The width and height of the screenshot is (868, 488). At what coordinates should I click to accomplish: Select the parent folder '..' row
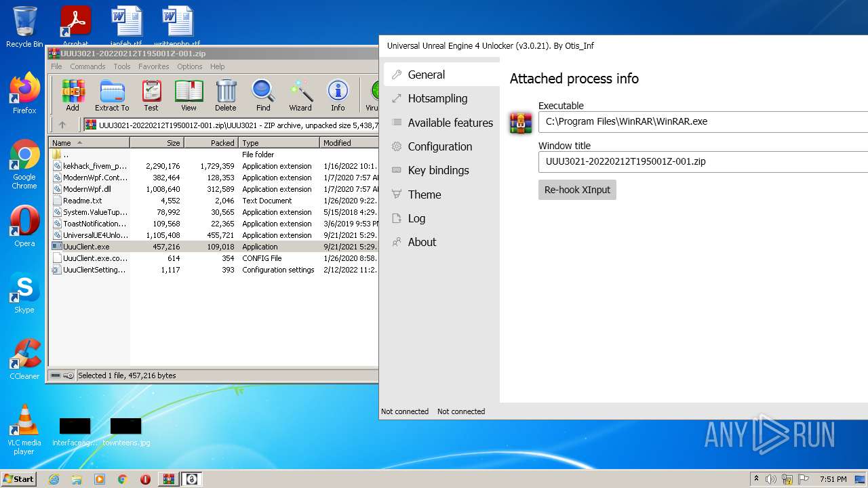(214, 155)
